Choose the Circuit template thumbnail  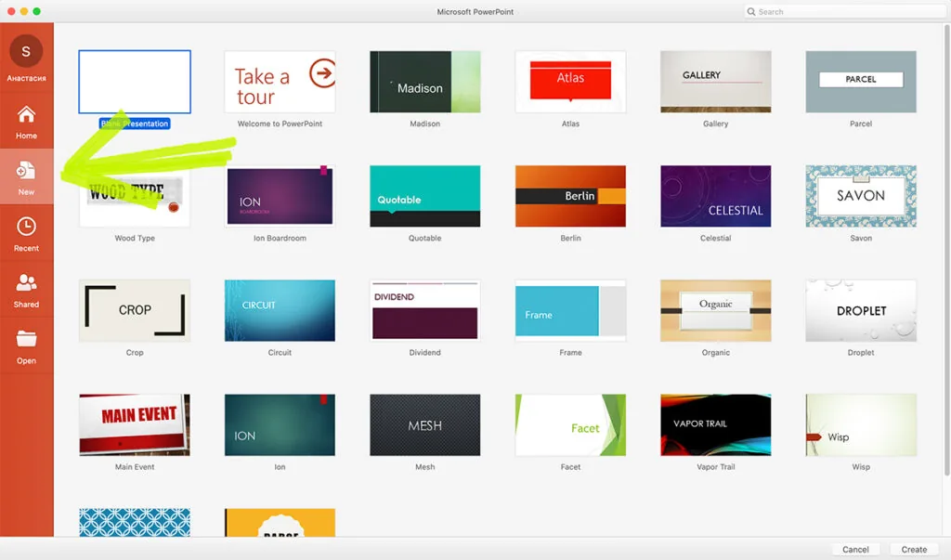pos(280,310)
